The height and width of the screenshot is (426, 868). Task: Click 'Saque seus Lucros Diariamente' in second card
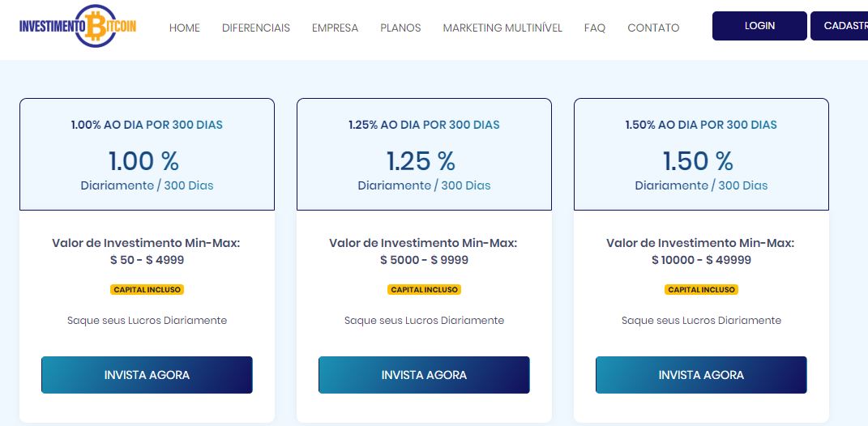click(424, 321)
